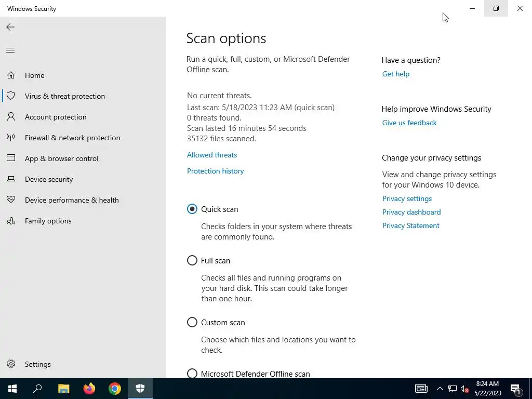This screenshot has height=399, width=532.
Task: Click the 'Scan lasted 16 minutes 54 seconds' text
Action: [x=247, y=128]
